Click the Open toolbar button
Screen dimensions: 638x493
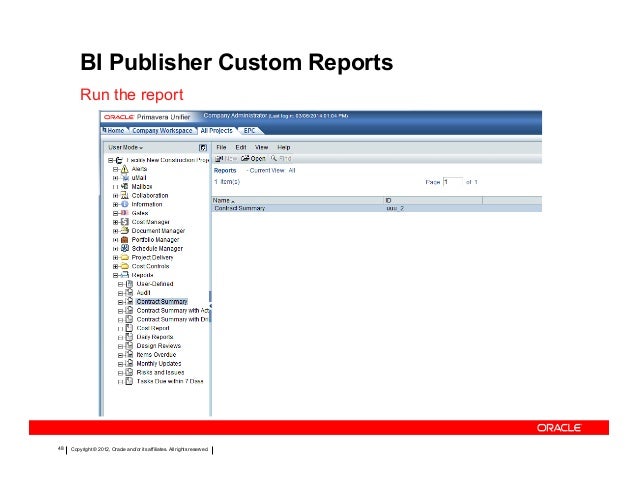pyautogui.click(x=253, y=158)
